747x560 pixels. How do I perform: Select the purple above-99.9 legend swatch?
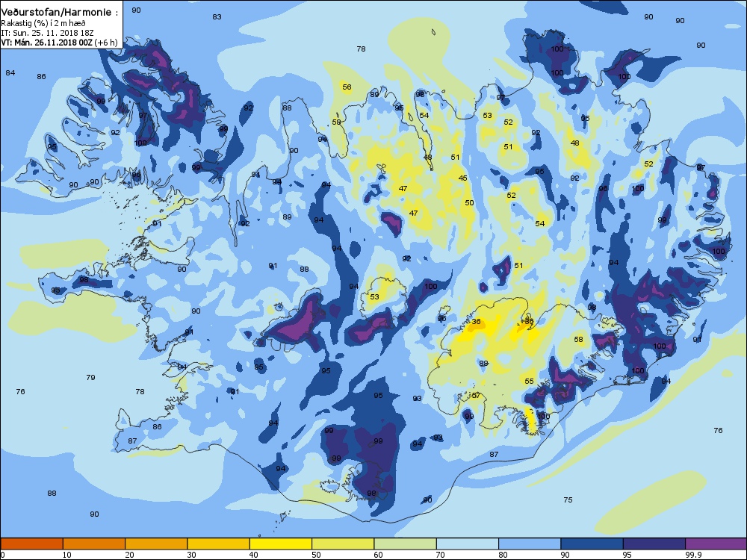(716, 544)
